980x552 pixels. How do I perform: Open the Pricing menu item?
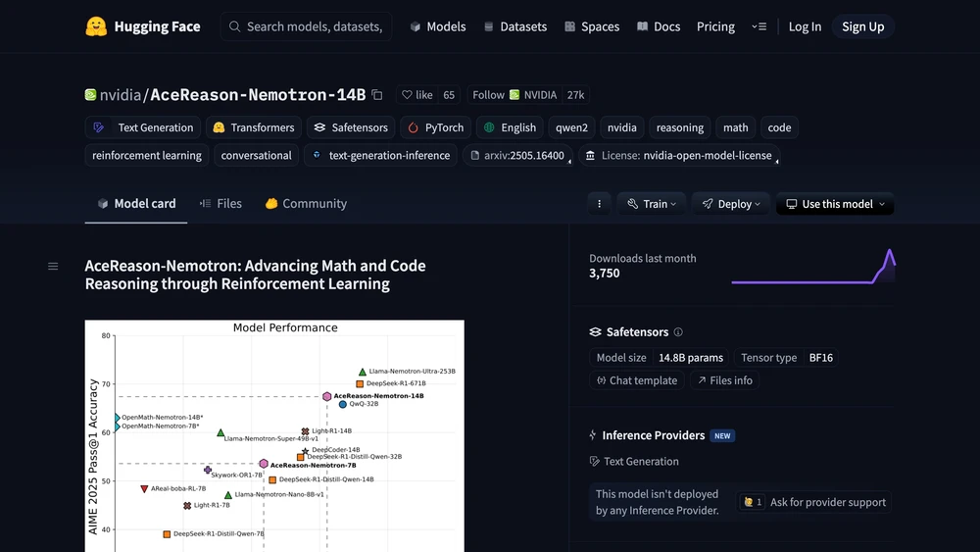715,26
